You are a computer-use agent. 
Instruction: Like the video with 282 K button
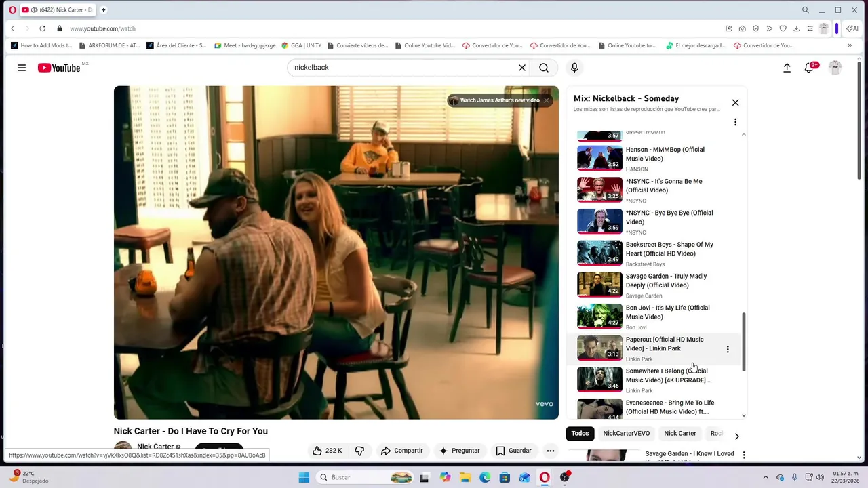point(327,451)
